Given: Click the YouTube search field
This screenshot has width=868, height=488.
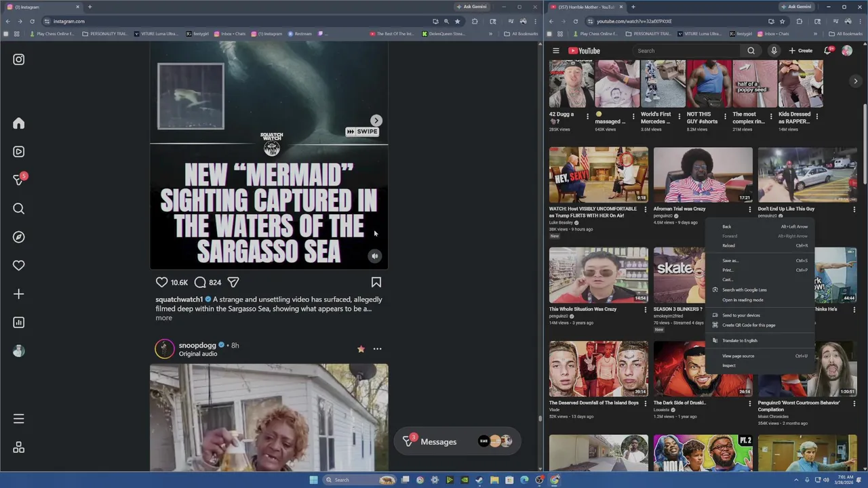Looking at the screenshot, I should (687, 51).
